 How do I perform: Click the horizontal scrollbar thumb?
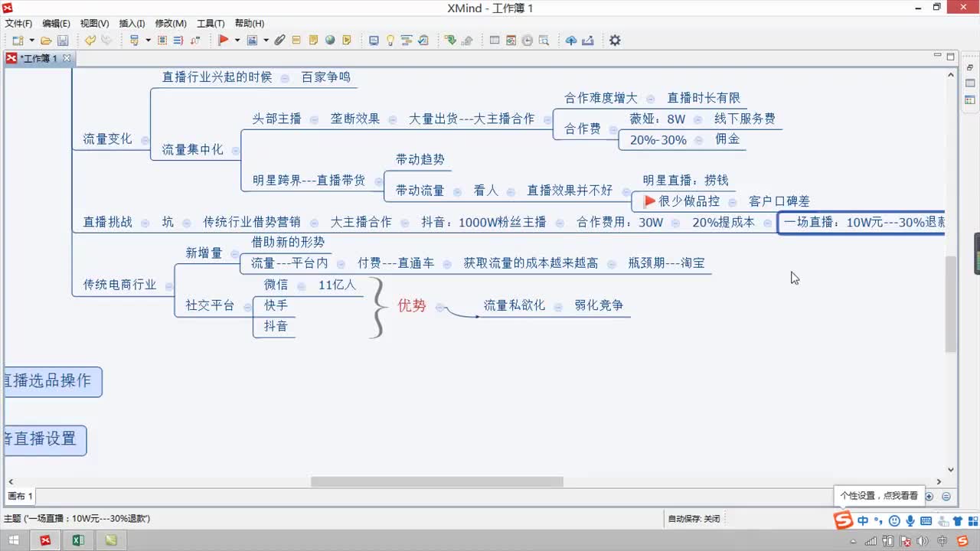[x=436, y=482]
